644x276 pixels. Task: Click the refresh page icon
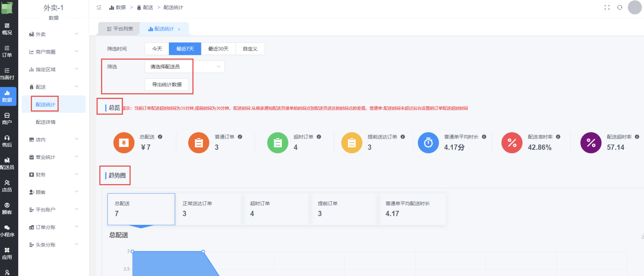click(x=619, y=7)
